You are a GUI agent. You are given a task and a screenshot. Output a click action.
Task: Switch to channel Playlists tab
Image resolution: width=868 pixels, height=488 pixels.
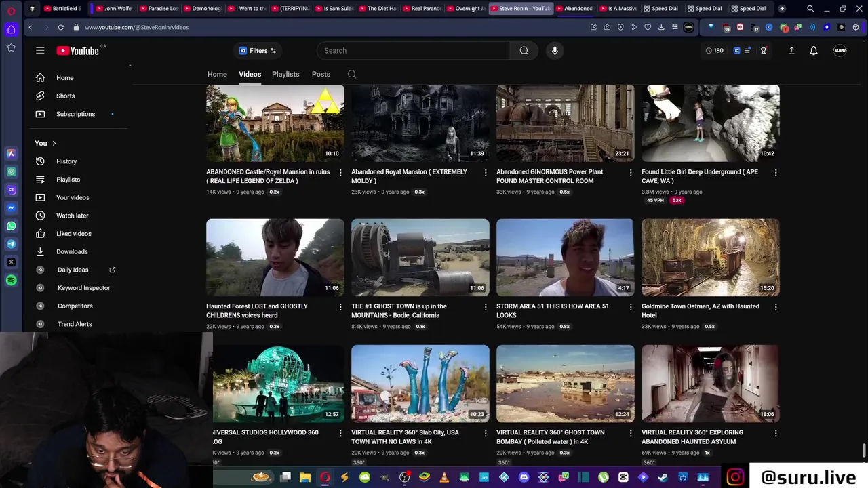(x=285, y=74)
